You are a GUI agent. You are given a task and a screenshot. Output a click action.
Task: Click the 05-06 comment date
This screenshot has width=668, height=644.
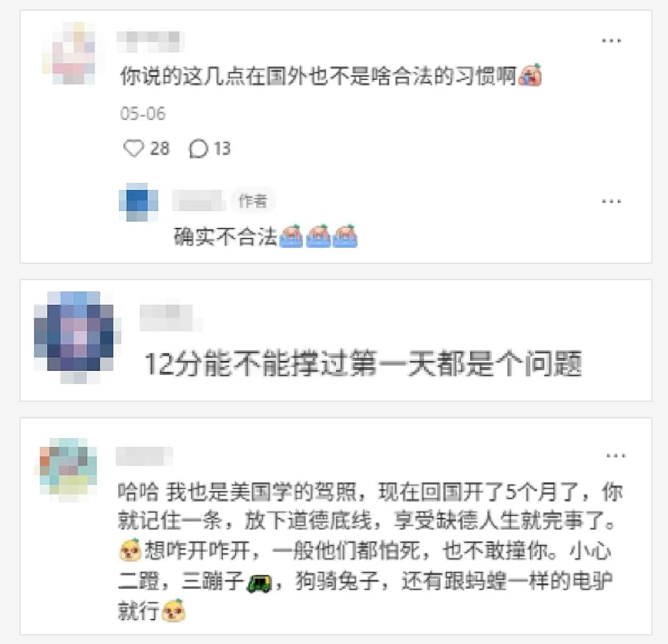coord(143,113)
